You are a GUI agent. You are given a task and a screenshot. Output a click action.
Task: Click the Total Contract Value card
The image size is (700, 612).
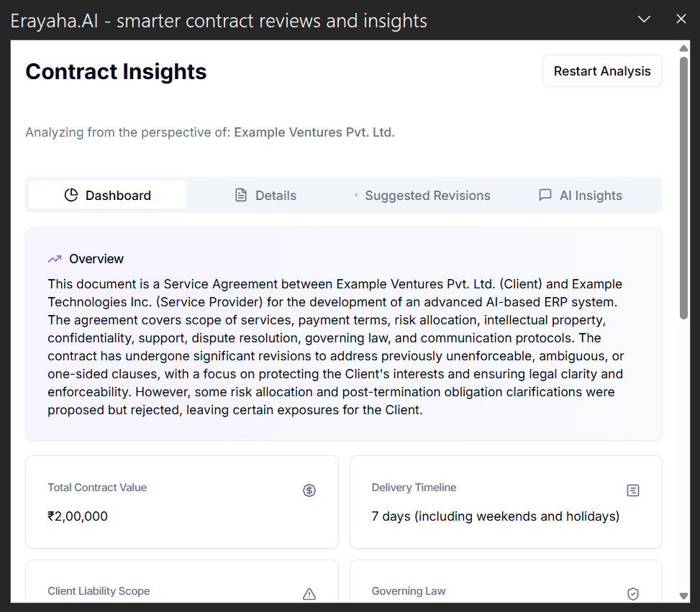coord(182,502)
